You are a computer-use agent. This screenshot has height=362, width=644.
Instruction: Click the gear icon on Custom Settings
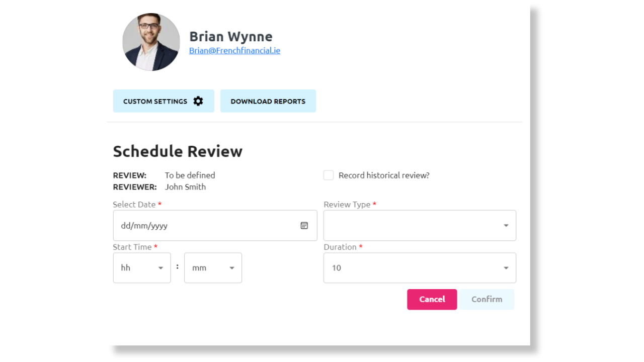pyautogui.click(x=198, y=101)
